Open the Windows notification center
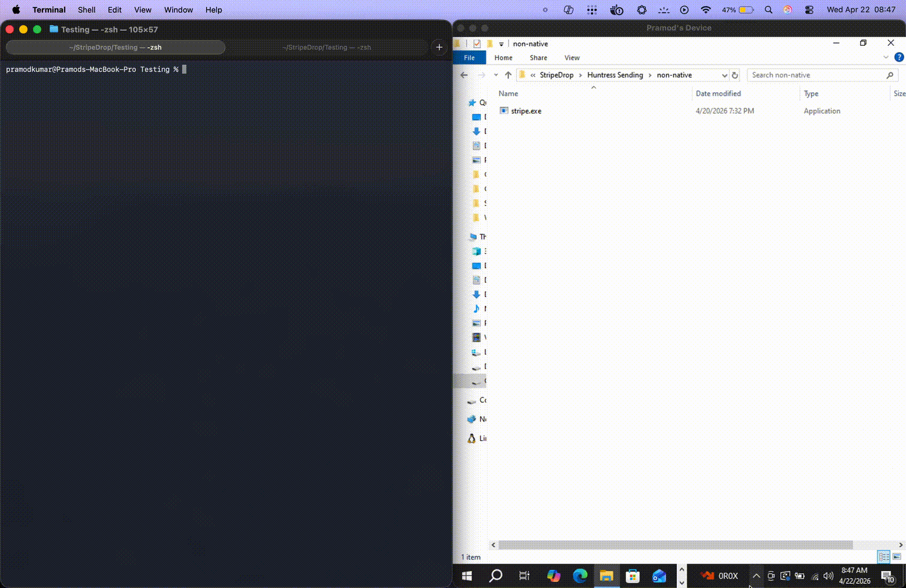Image resolution: width=906 pixels, height=588 pixels. [887, 576]
